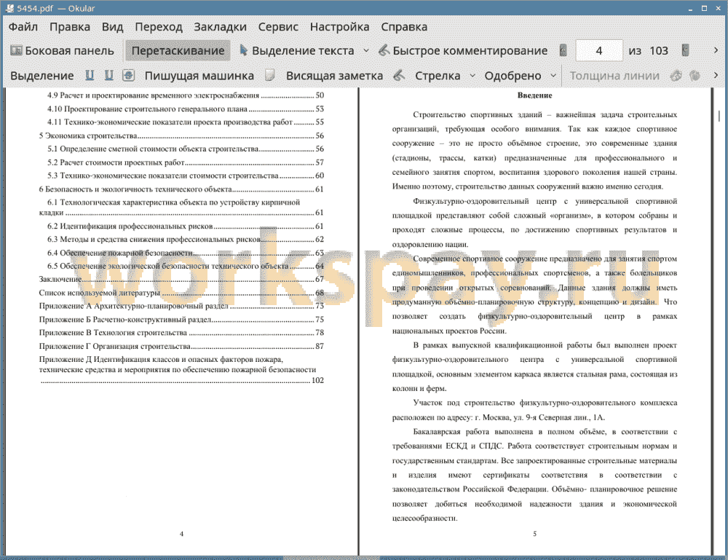Select the second underline (squiggly) annotation tool

[109, 75]
